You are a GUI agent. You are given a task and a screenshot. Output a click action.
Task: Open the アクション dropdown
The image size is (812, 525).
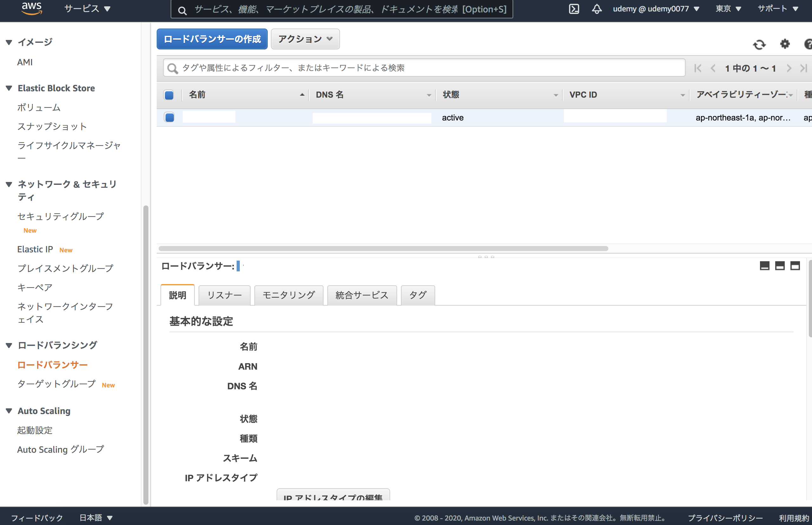304,39
